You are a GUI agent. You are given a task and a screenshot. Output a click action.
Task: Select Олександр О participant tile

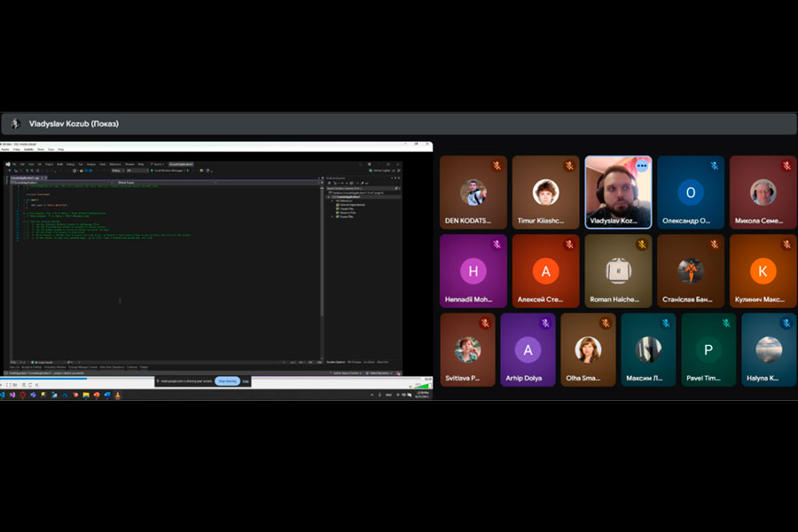(691, 192)
